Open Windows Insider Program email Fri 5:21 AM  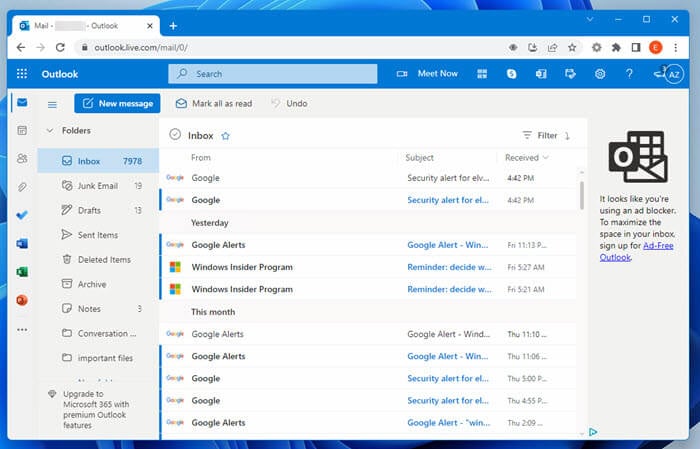tap(368, 289)
